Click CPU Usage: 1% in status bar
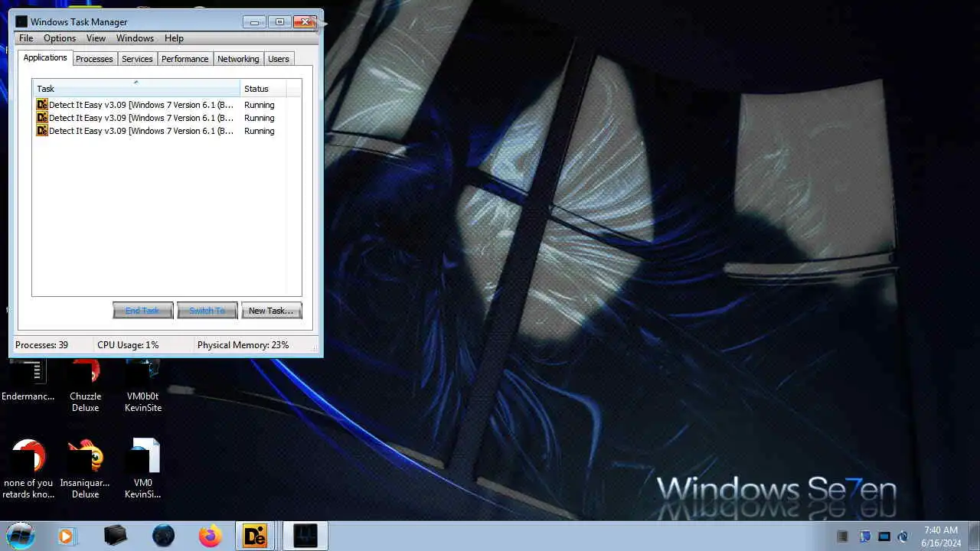 [128, 345]
